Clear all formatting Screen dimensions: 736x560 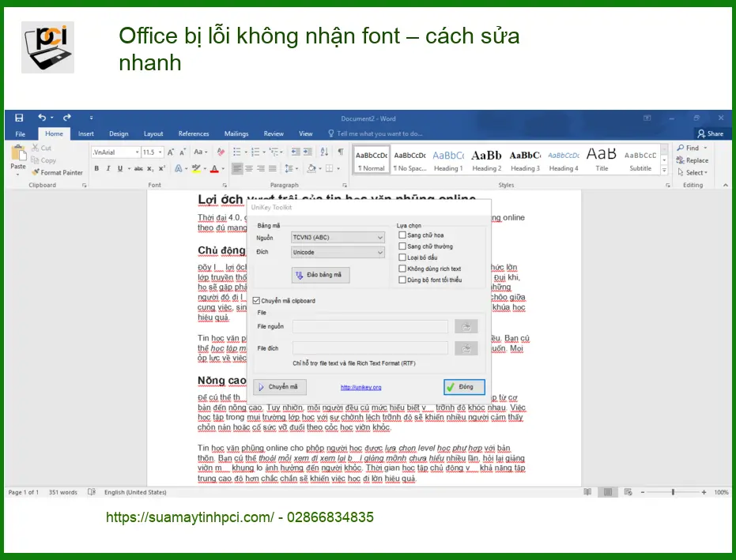pos(221,152)
